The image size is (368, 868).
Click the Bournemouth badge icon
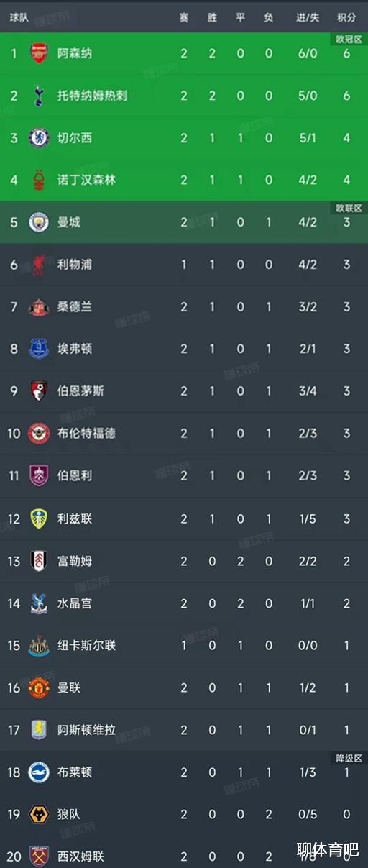[39, 390]
